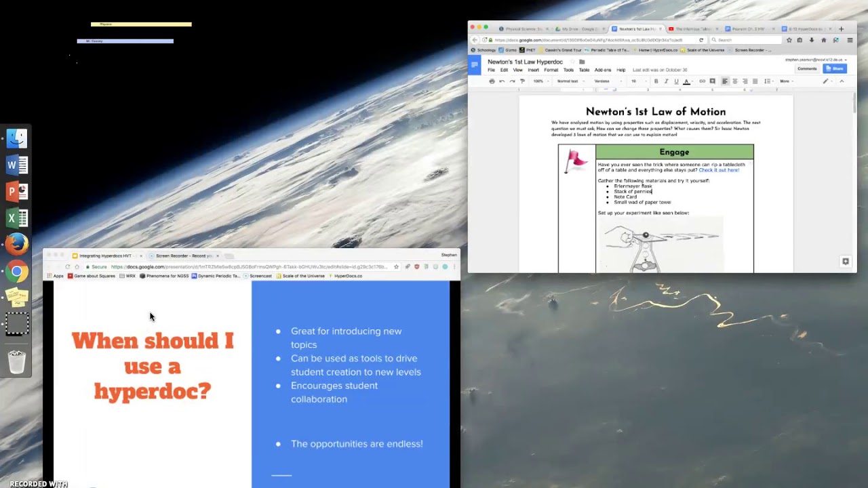Image resolution: width=868 pixels, height=488 pixels.
Task: Open the Insert menu in Google Docs
Action: [x=533, y=70]
